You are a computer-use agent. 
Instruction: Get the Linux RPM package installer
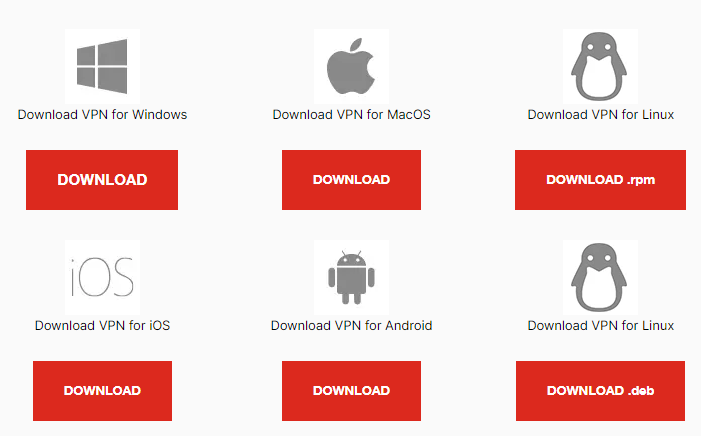[600, 180]
